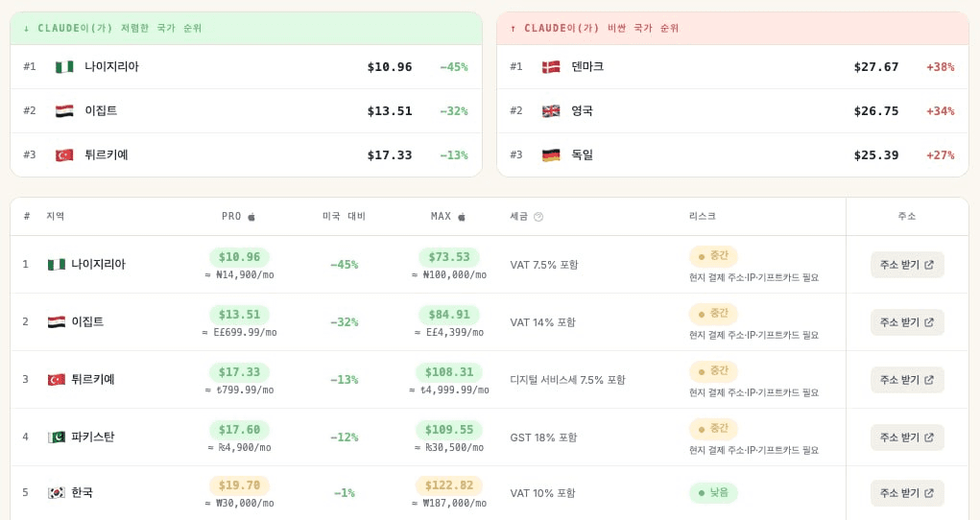980x520 pixels.
Task: Click the tax help question-mark icon
Action: [x=538, y=217]
